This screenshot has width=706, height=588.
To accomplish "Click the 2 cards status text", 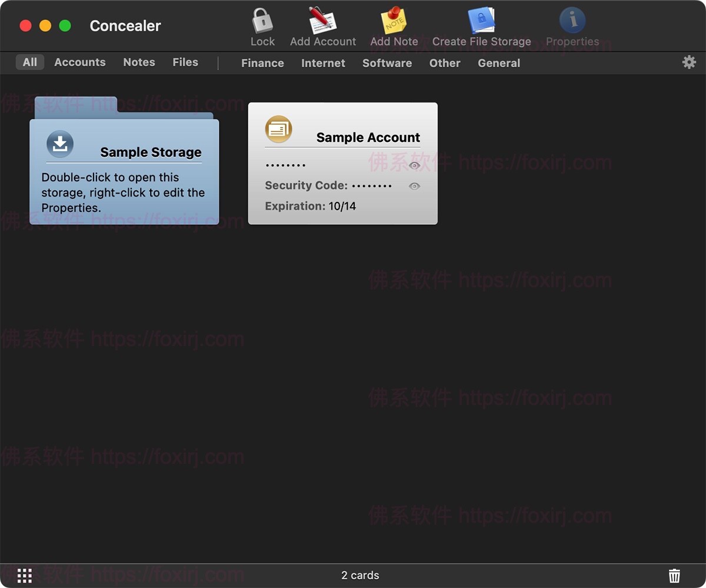I will coord(359,575).
